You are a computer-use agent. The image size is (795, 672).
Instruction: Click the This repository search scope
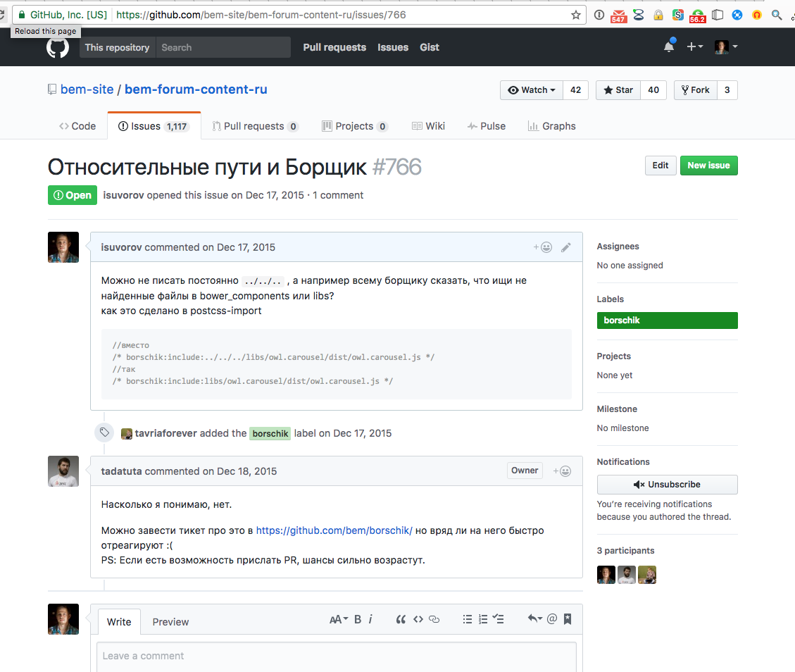click(x=117, y=47)
